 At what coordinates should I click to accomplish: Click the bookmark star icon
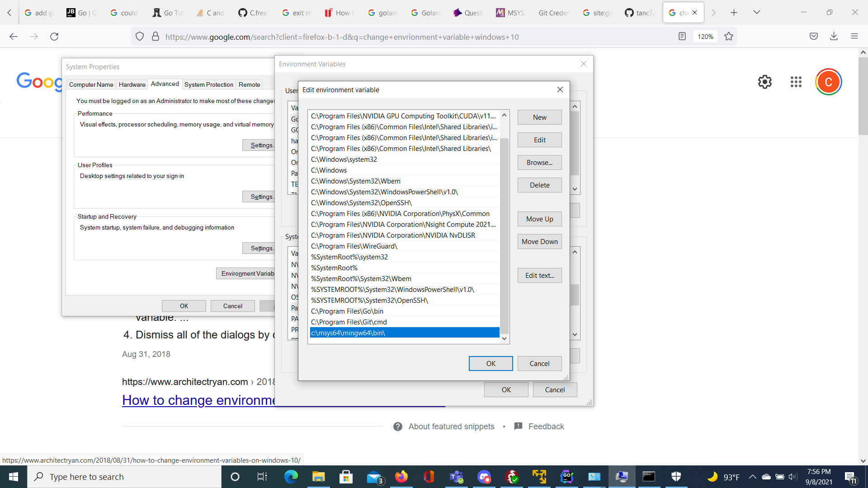click(729, 37)
